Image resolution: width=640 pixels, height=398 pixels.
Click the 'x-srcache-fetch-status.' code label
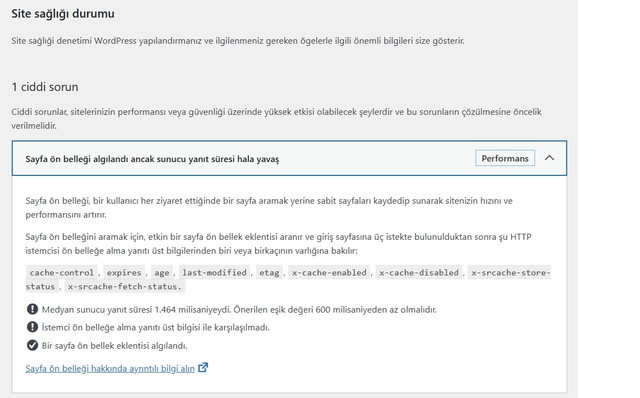coord(124,287)
